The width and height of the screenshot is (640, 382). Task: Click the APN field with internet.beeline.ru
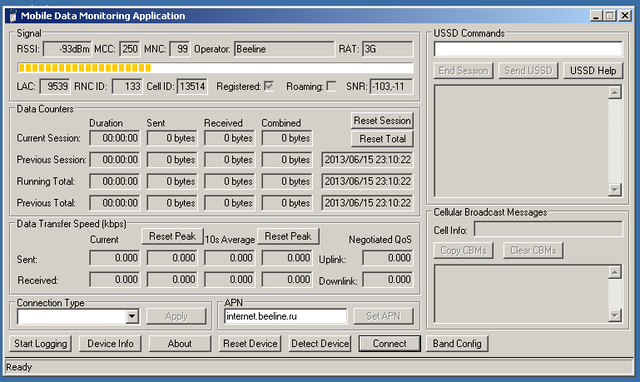(x=285, y=316)
